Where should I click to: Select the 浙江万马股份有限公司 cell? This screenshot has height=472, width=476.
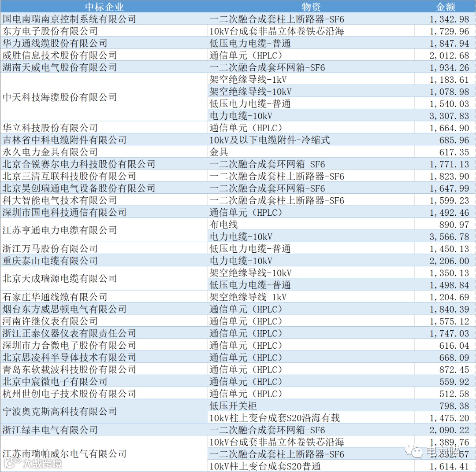(104, 248)
